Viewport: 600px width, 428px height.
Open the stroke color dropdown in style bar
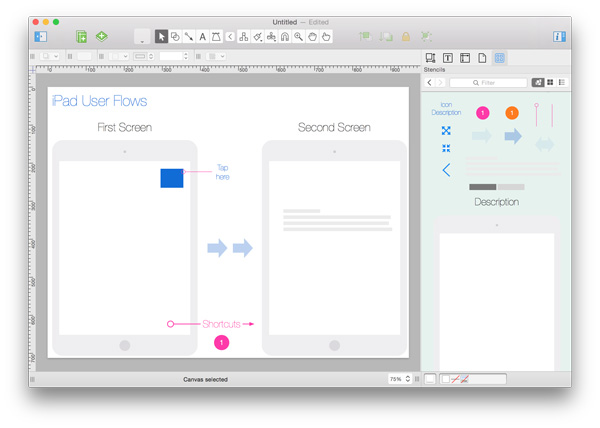tap(119, 56)
